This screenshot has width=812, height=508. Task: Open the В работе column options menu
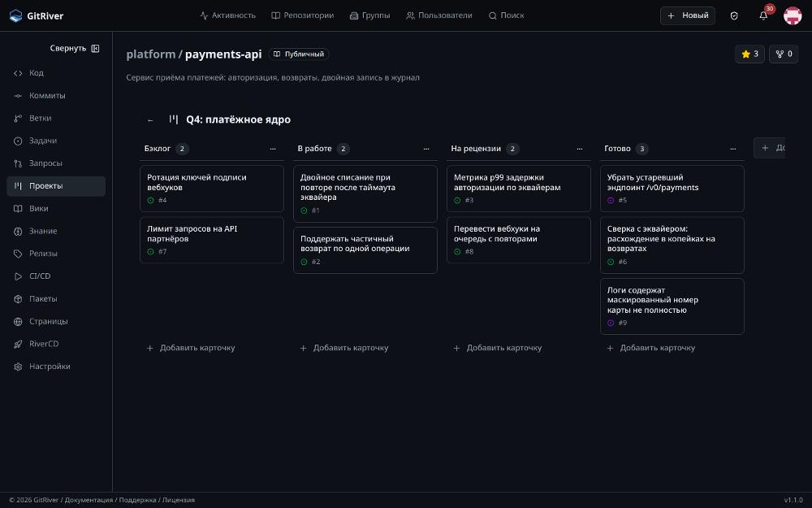426,149
